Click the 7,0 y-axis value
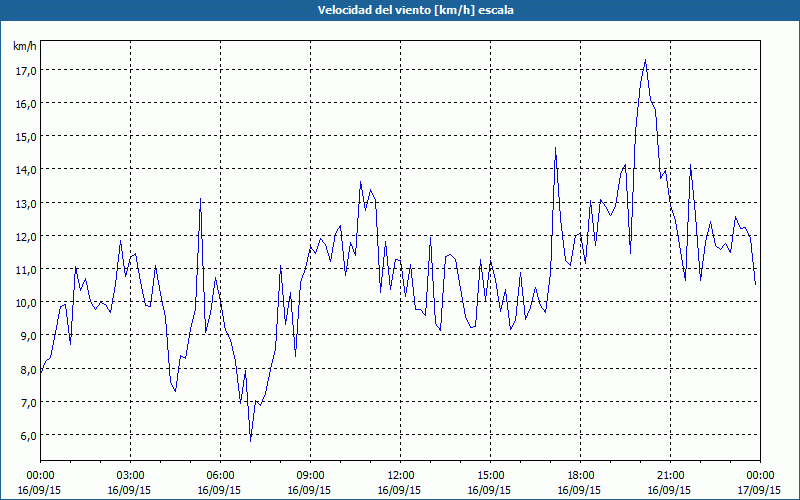Image resolution: width=800 pixels, height=500 pixels. pyautogui.click(x=28, y=403)
